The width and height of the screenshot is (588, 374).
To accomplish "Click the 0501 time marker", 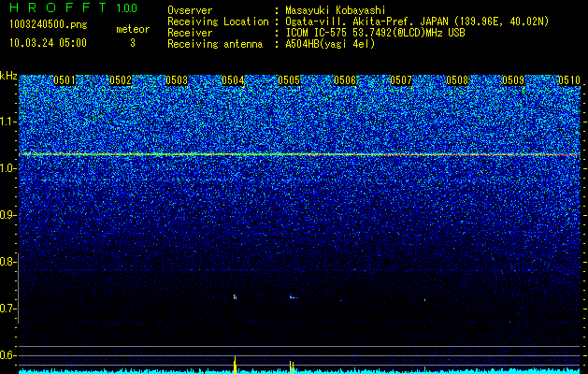I will click(65, 80).
